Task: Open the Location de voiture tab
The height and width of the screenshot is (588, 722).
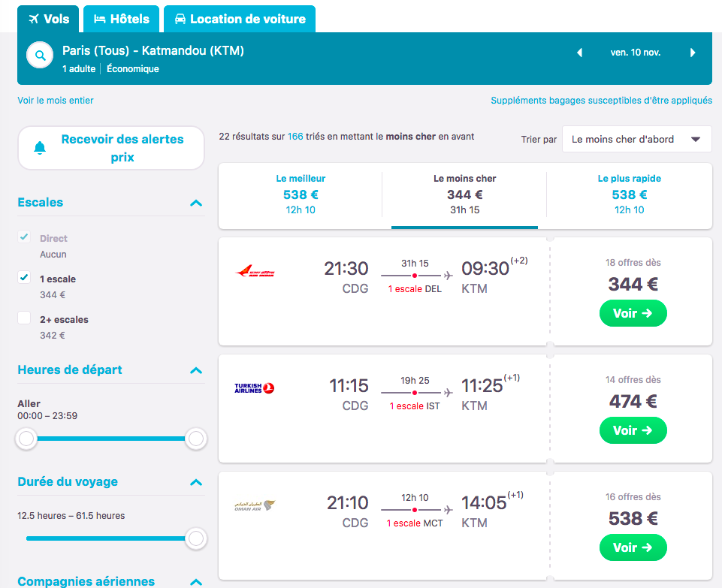Action: tap(240, 20)
